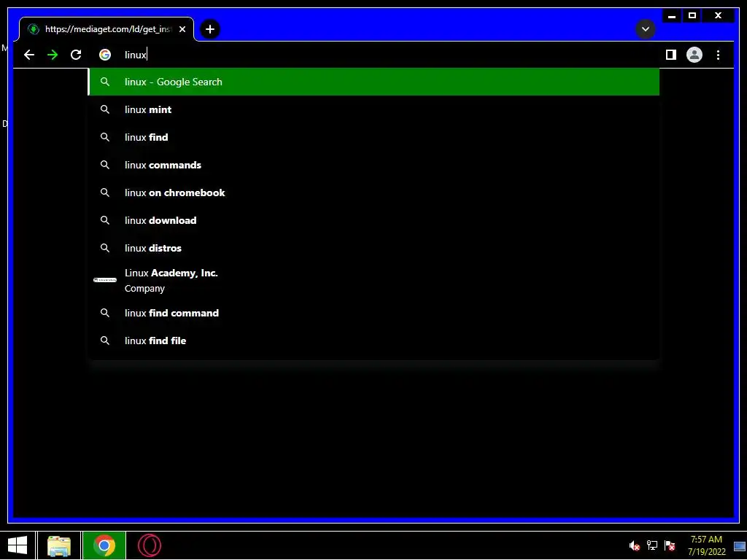Open the tab search dropdown chevron

coord(646,29)
